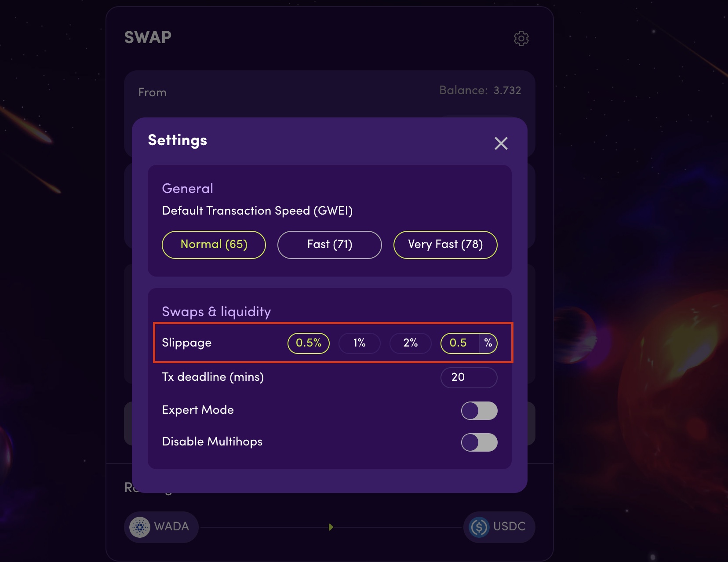Click the USDC token icon
This screenshot has width=728, height=562.
pyautogui.click(x=479, y=527)
